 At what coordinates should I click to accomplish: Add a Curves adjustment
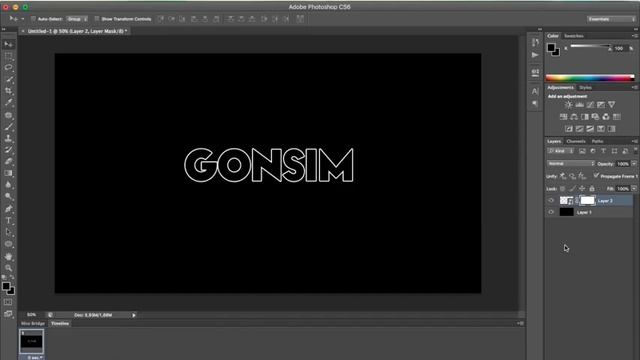point(590,105)
